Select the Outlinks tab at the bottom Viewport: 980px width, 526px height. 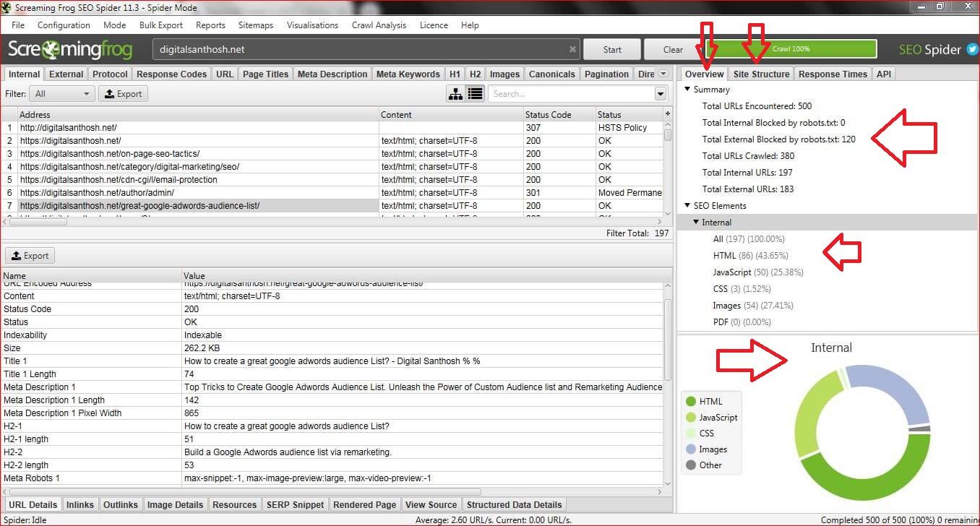tap(121, 504)
